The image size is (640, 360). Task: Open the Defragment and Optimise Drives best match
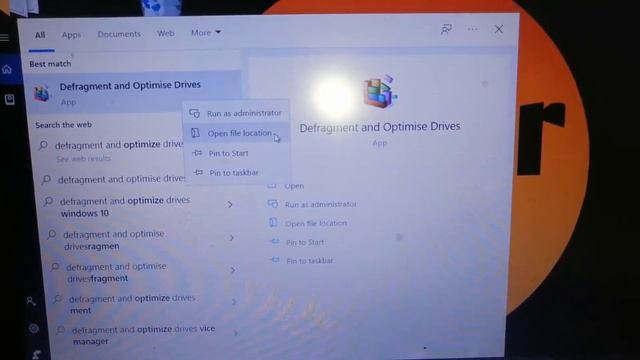(x=133, y=93)
